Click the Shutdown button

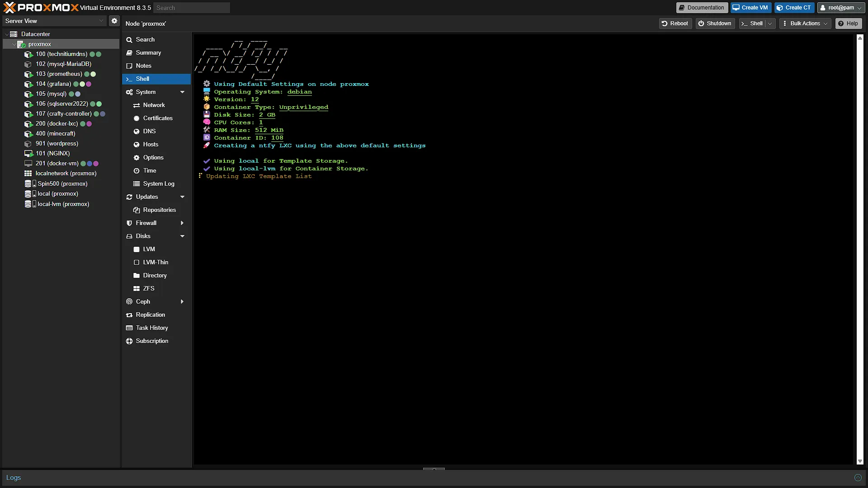715,23
